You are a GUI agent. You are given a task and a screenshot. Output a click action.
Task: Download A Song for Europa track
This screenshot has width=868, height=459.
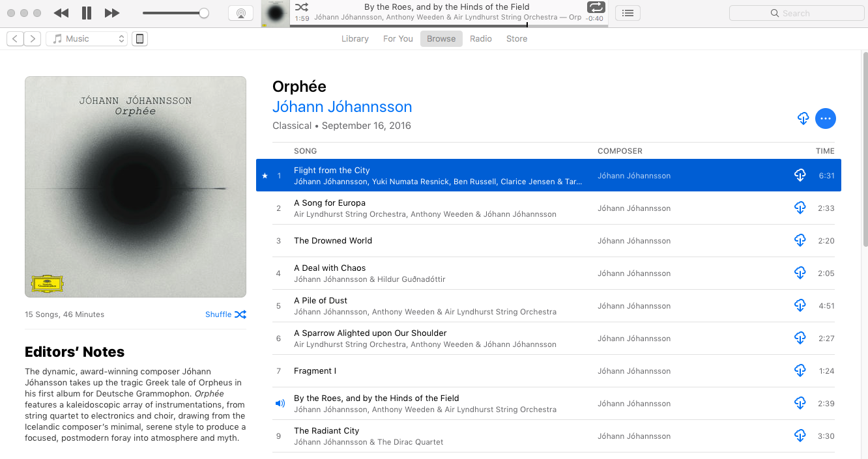coord(800,208)
